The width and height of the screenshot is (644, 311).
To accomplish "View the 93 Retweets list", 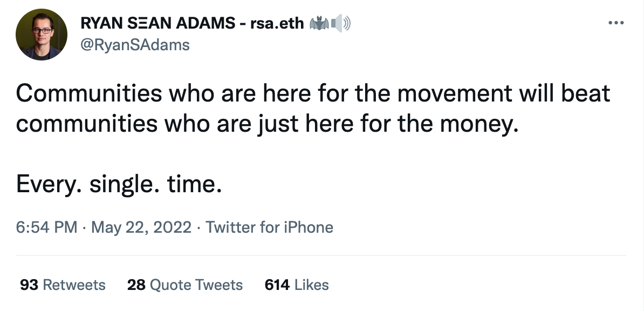I will point(63,285).
